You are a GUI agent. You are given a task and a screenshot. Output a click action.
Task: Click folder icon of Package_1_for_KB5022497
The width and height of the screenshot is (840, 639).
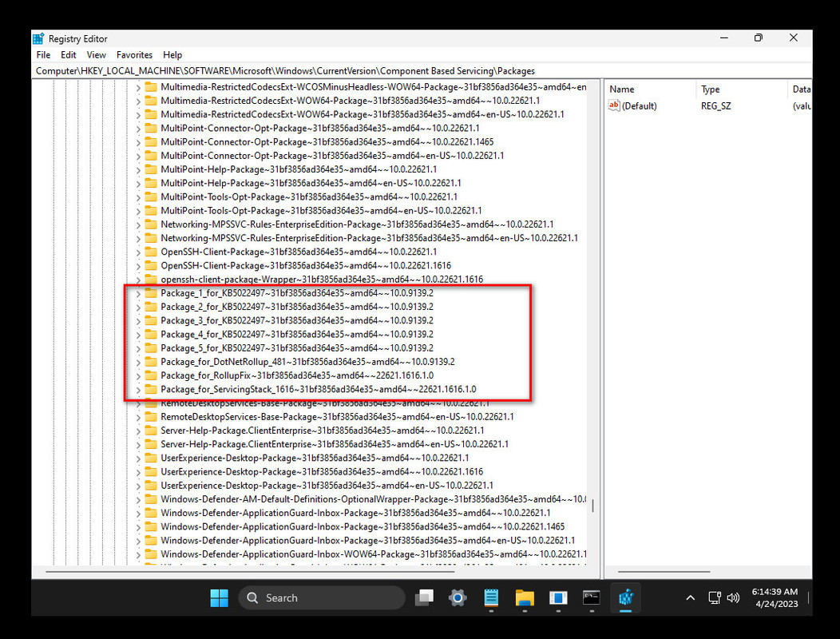tap(151, 293)
